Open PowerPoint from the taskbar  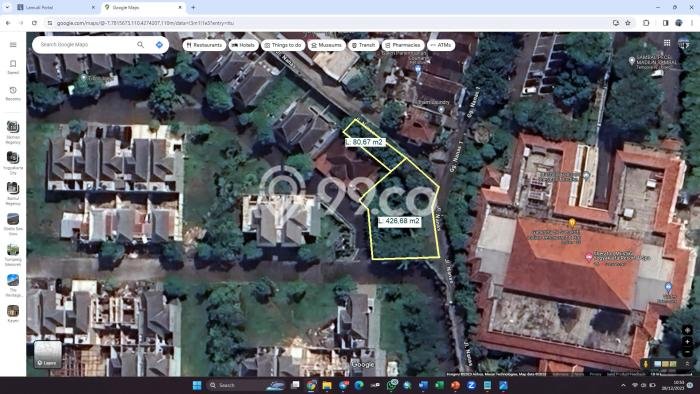point(455,385)
